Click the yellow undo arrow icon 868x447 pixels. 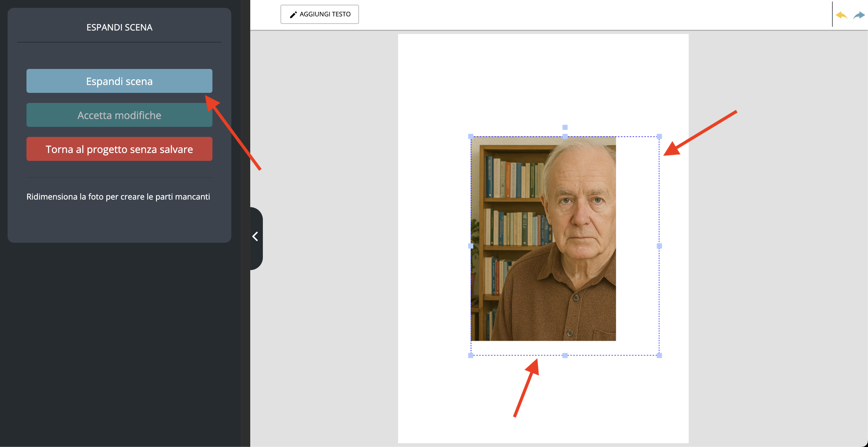pos(842,15)
